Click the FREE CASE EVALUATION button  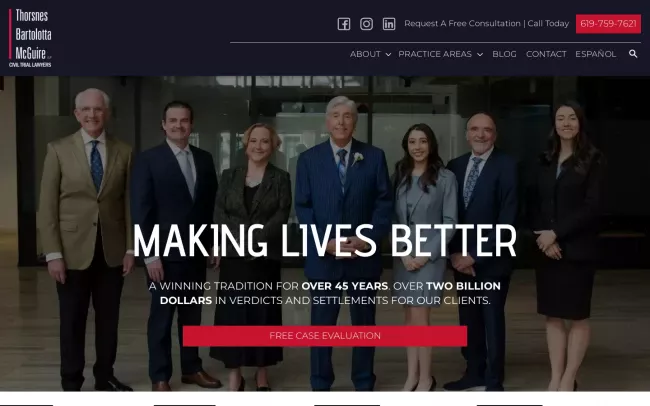(325, 336)
